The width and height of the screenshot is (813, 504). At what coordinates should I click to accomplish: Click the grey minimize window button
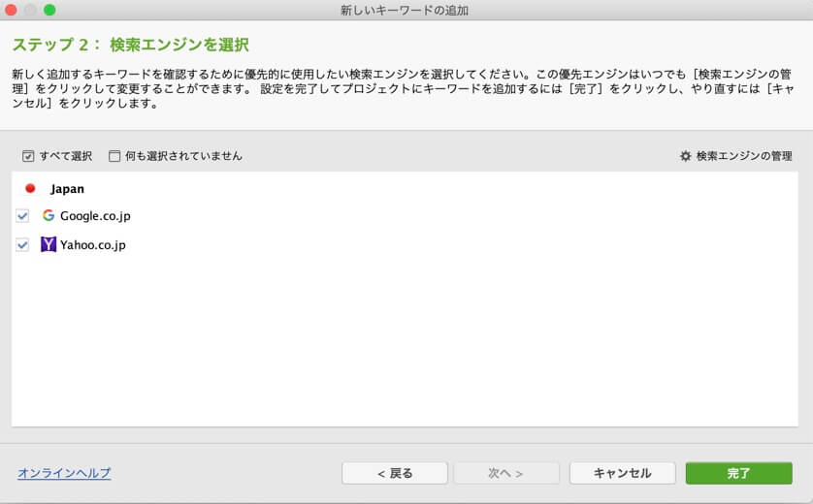(30, 10)
